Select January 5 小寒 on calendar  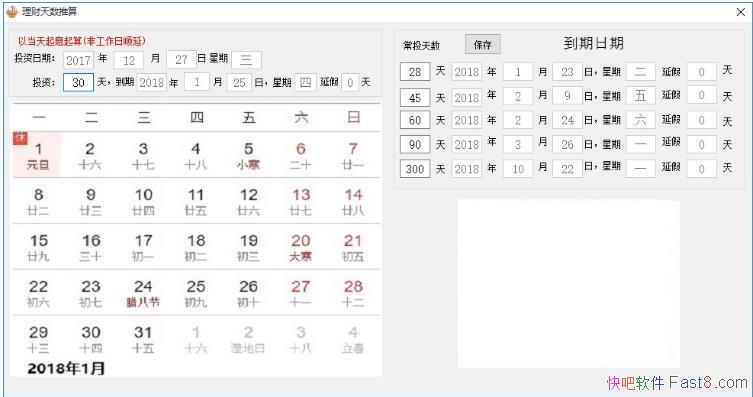[x=248, y=156]
